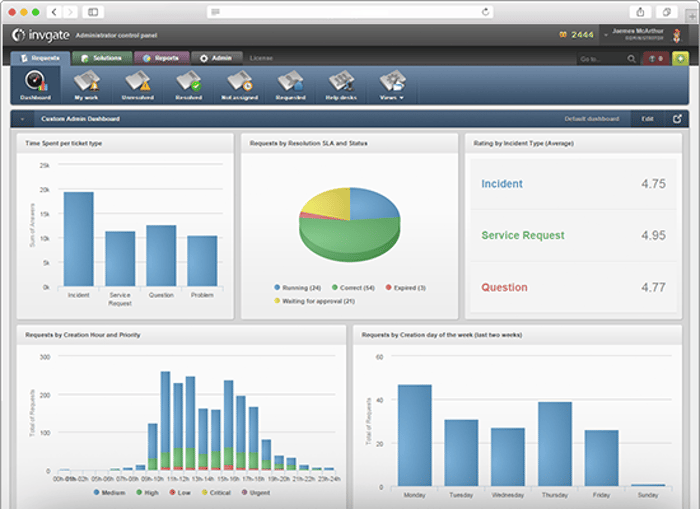Click the green add button in header
700x509 pixels.
[680, 59]
